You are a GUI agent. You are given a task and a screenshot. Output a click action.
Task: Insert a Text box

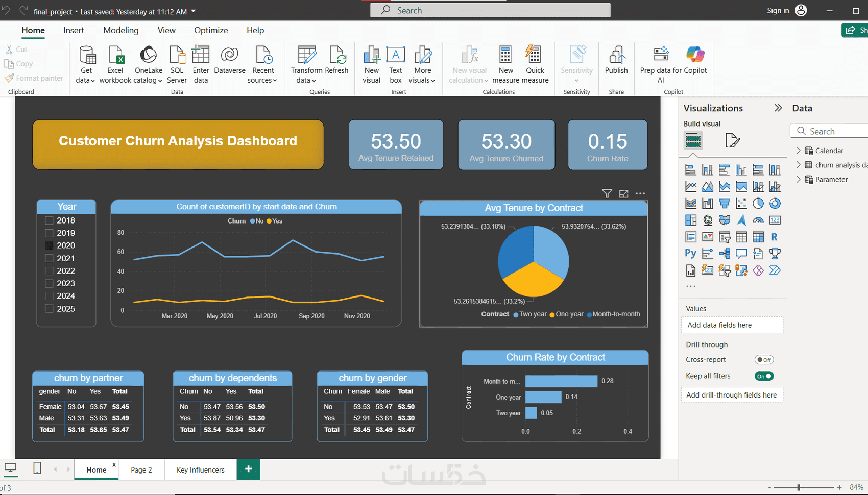(396, 65)
